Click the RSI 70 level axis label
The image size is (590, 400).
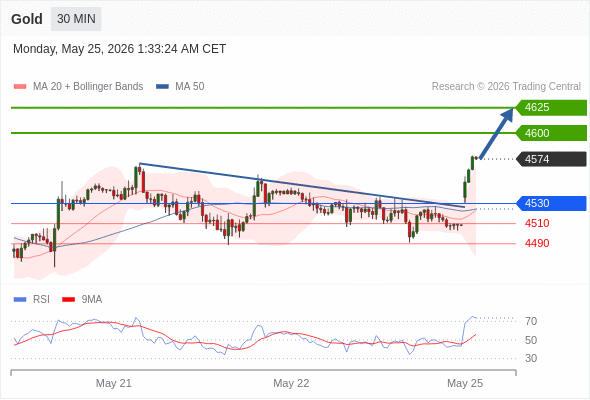(x=531, y=321)
